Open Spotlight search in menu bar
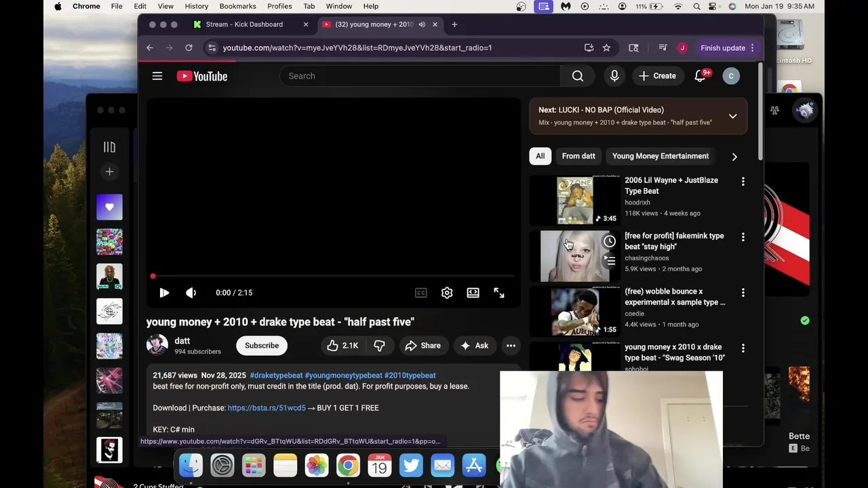868x488 pixels. pyautogui.click(x=696, y=6)
